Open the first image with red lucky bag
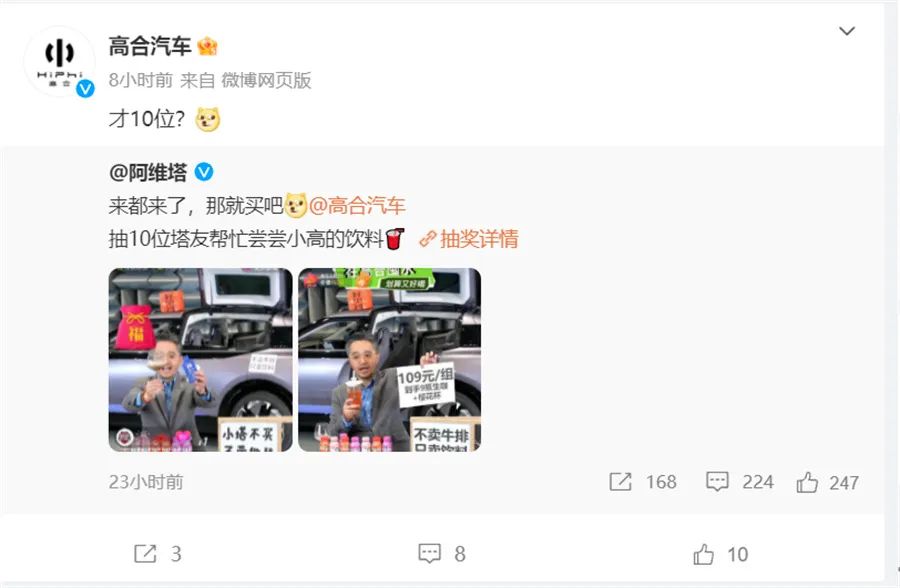 (200, 359)
